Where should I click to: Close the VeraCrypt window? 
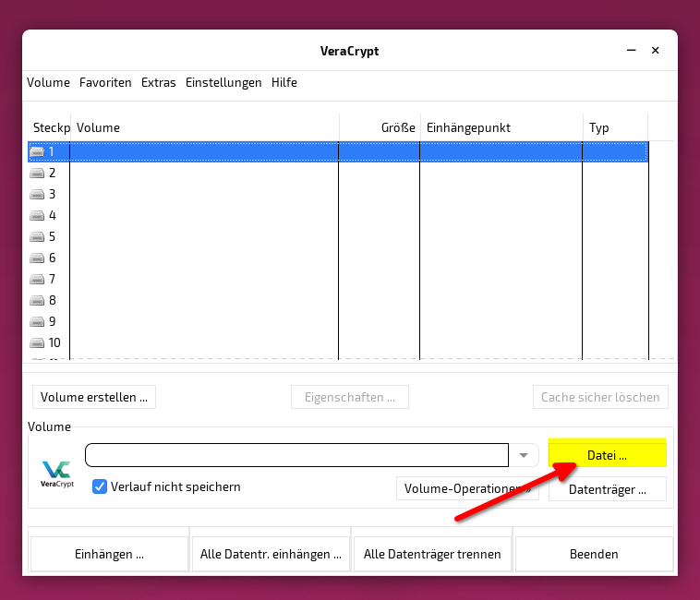tap(655, 51)
